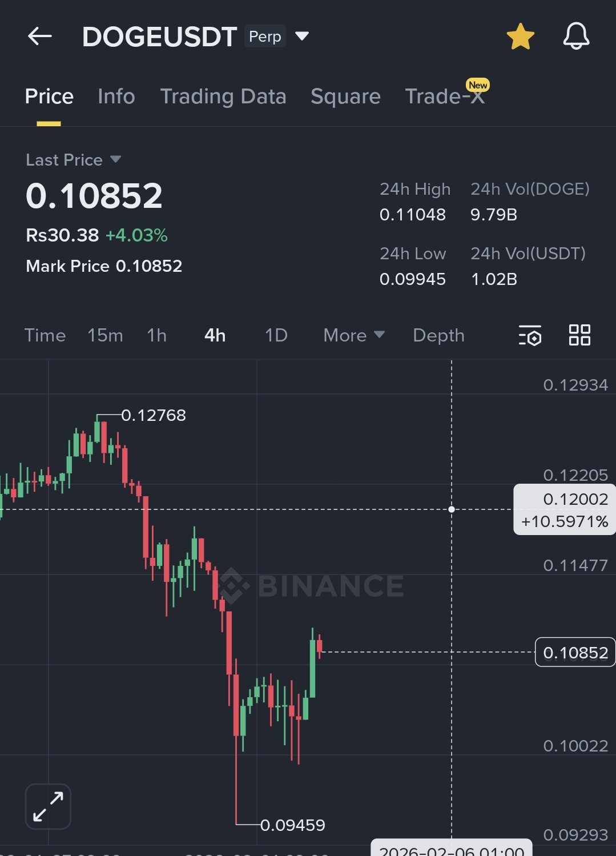The image size is (616, 856).
Task: Select the 15m chart interval
Action: [x=105, y=335]
